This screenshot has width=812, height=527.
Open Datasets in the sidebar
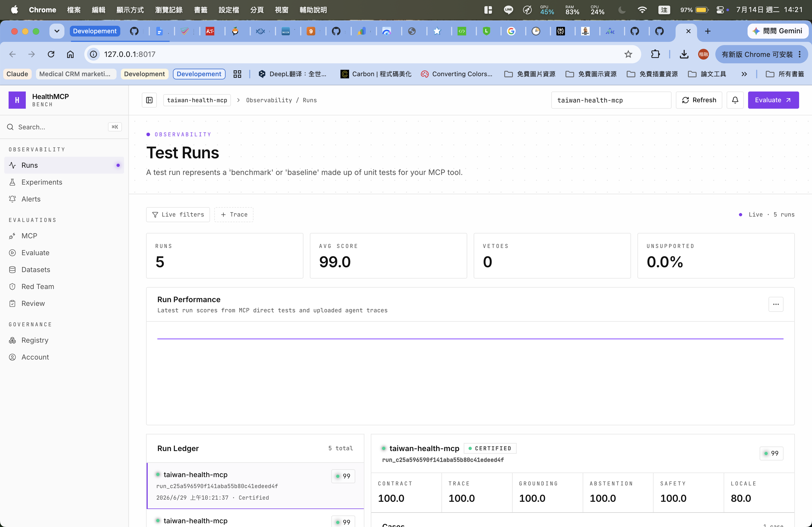64,269
